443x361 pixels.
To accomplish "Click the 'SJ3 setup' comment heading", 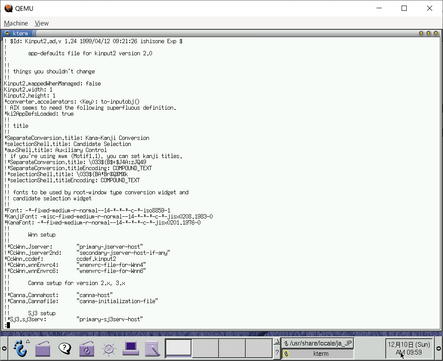I will tap(42, 314).
